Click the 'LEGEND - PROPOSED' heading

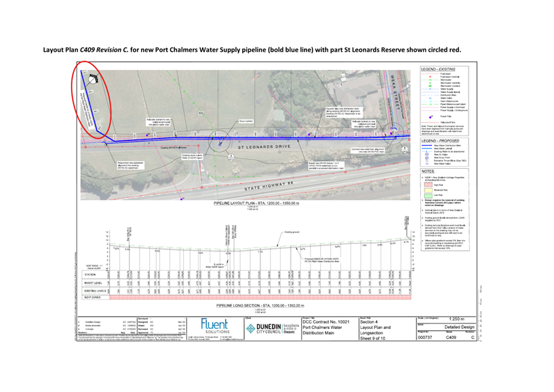pyautogui.click(x=440, y=140)
